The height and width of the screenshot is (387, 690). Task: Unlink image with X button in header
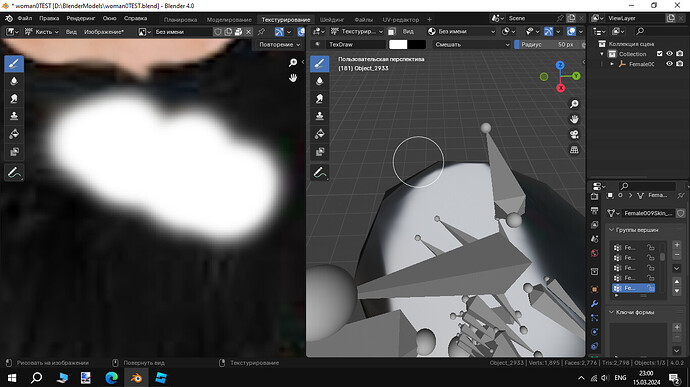tap(249, 32)
